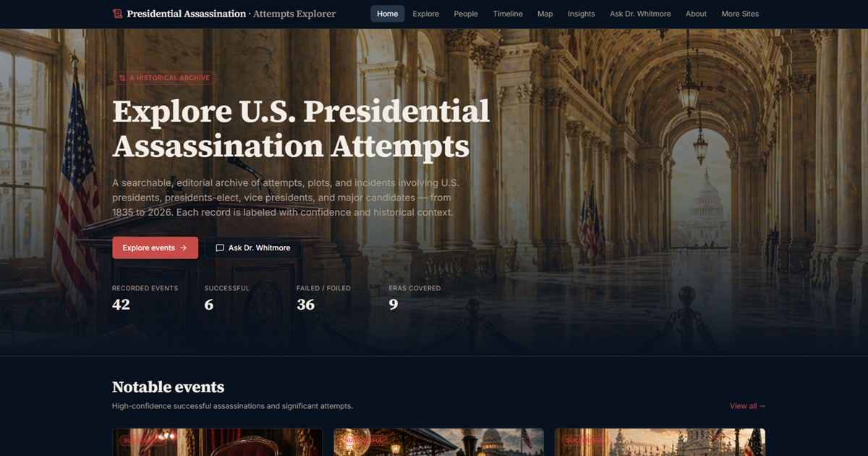Click the A Historical Archive badge
This screenshot has height=456, width=868.
point(165,77)
